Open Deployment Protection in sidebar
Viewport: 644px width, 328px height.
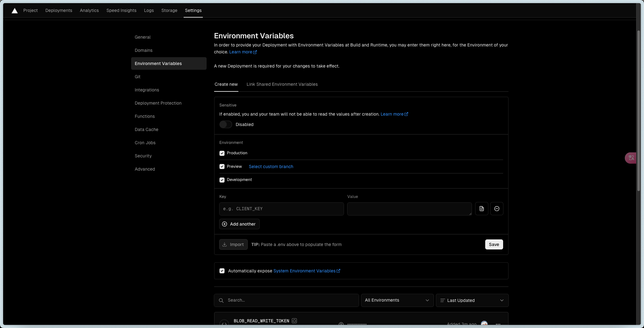[169, 103]
